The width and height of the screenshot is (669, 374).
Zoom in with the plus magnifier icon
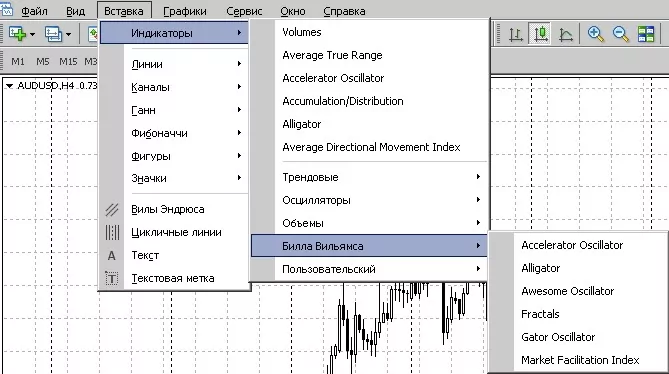point(596,34)
